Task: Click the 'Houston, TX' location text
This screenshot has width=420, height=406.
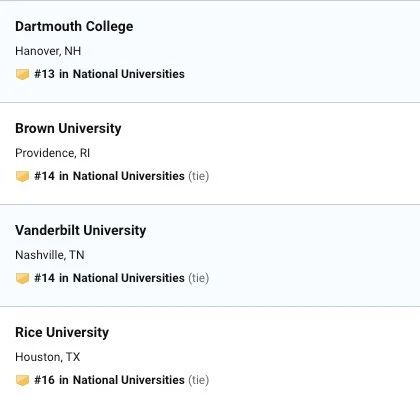Action: [x=48, y=357]
